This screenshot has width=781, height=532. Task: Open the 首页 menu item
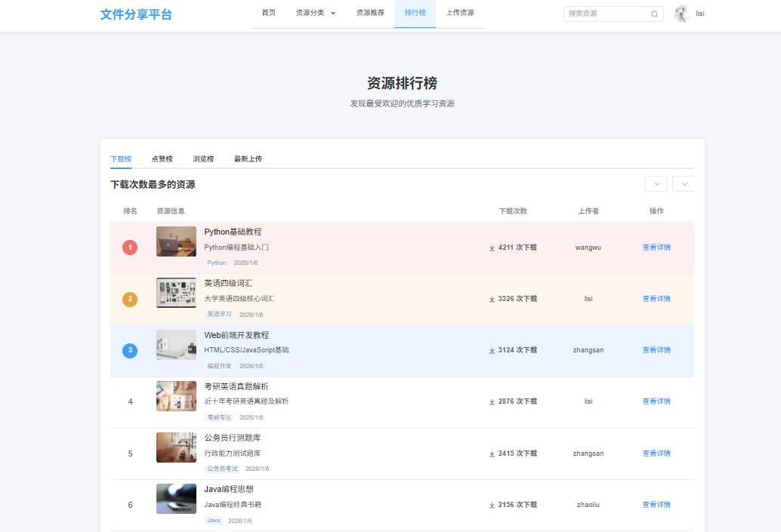[268, 13]
